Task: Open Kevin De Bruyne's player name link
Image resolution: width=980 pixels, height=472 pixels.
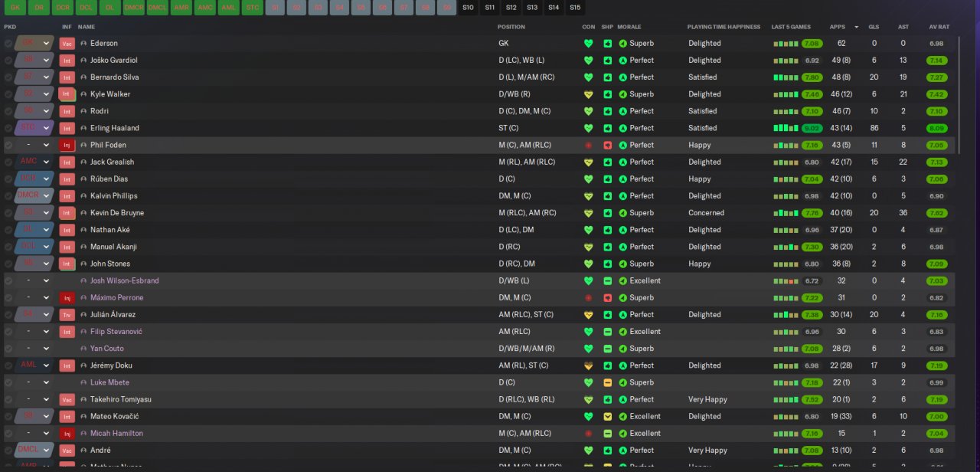Action: pyautogui.click(x=117, y=213)
